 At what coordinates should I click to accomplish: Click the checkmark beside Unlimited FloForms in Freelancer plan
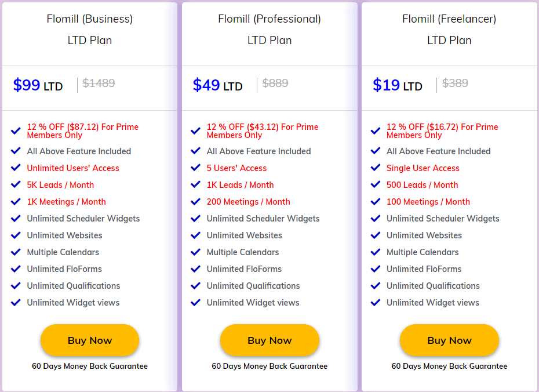[375, 269]
